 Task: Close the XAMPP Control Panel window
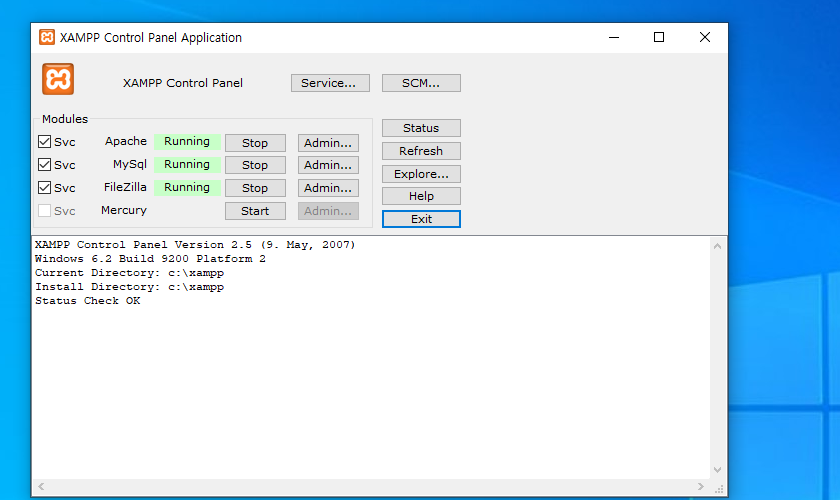[705, 37]
